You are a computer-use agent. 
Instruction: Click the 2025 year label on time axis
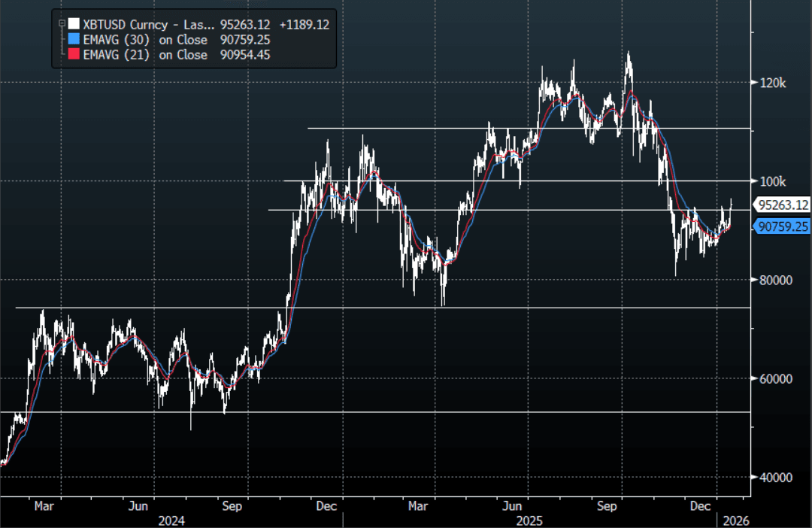530,520
